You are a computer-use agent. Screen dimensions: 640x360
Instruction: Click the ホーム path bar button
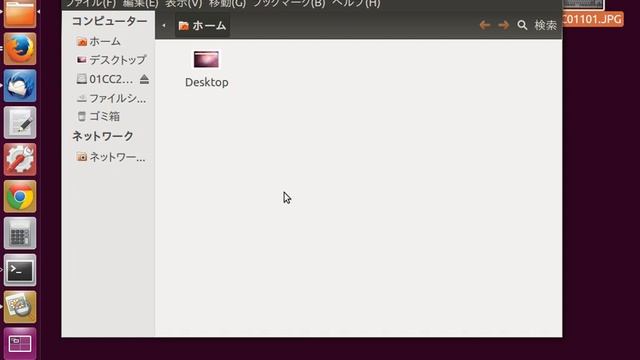tap(202, 26)
